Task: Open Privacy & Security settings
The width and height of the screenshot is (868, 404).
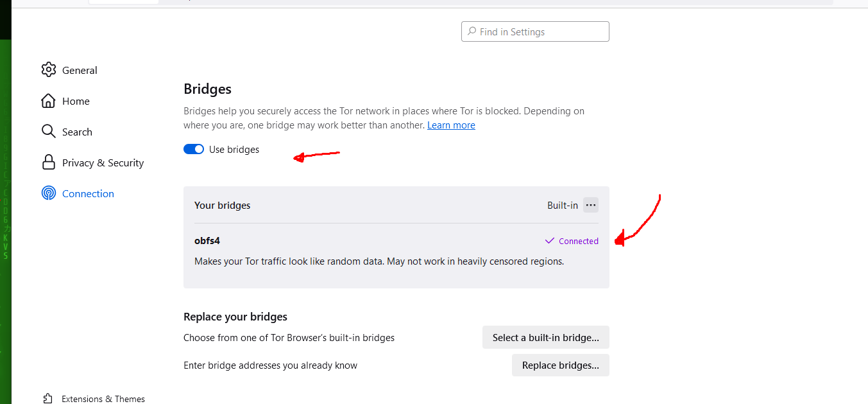Action: point(93,162)
